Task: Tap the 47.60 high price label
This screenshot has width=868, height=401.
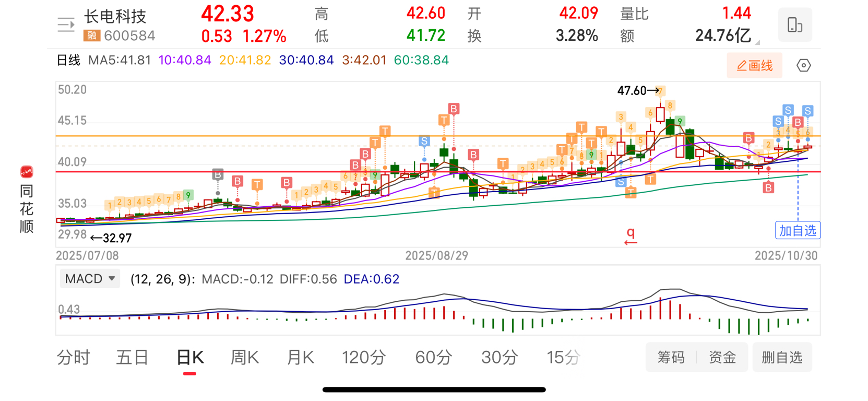Action: point(632,91)
